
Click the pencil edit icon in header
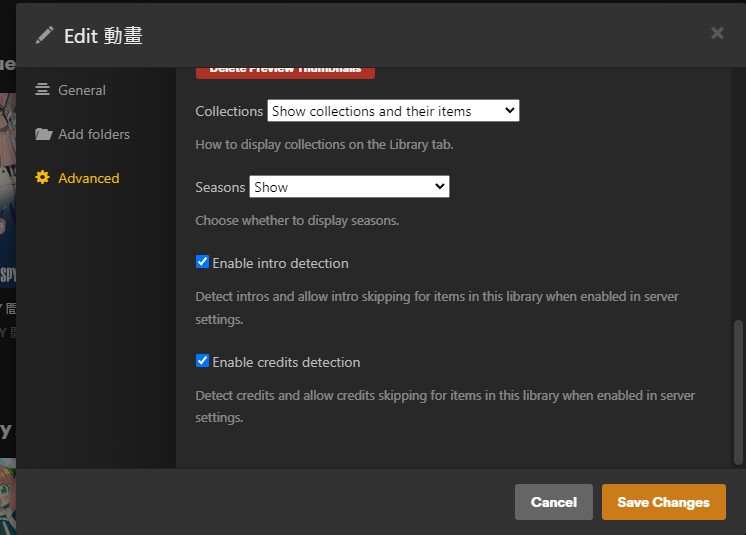44,35
